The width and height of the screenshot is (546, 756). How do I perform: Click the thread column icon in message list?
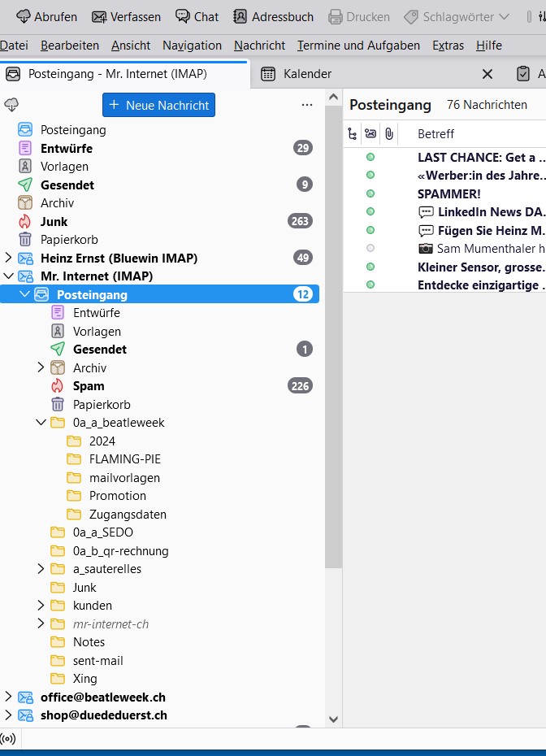click(x=353, y=134)
